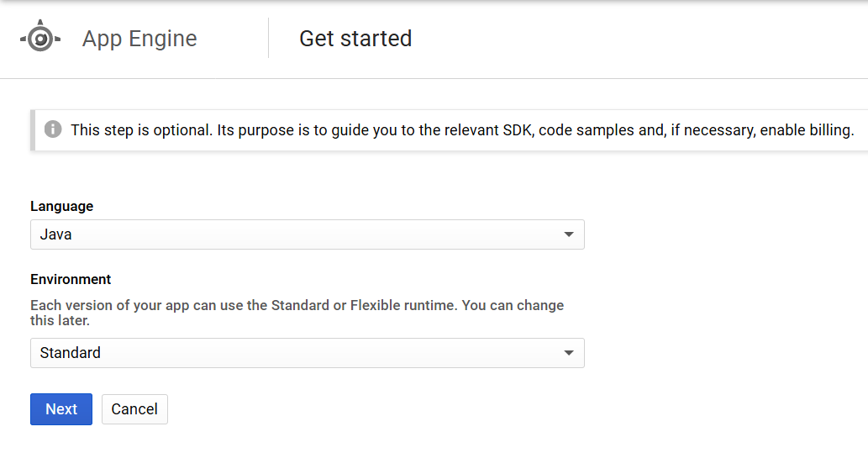The height and width of the screenshot is (474, 868).
Task: Click the 'Standard' selected value text
Action: (x=70, y=353)
